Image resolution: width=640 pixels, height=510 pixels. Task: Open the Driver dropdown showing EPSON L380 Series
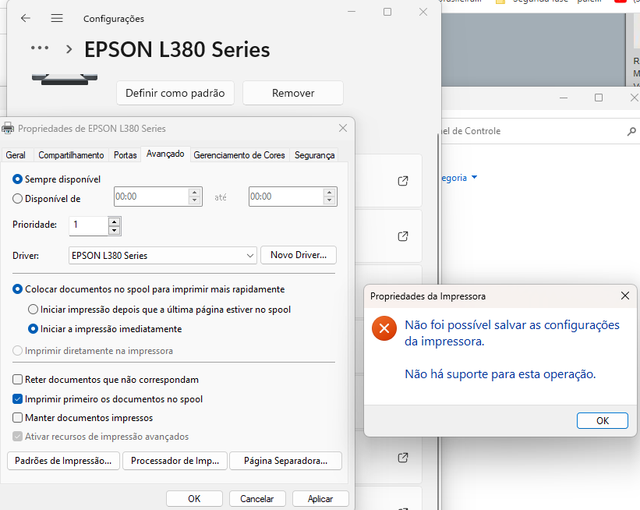[162, 255]
